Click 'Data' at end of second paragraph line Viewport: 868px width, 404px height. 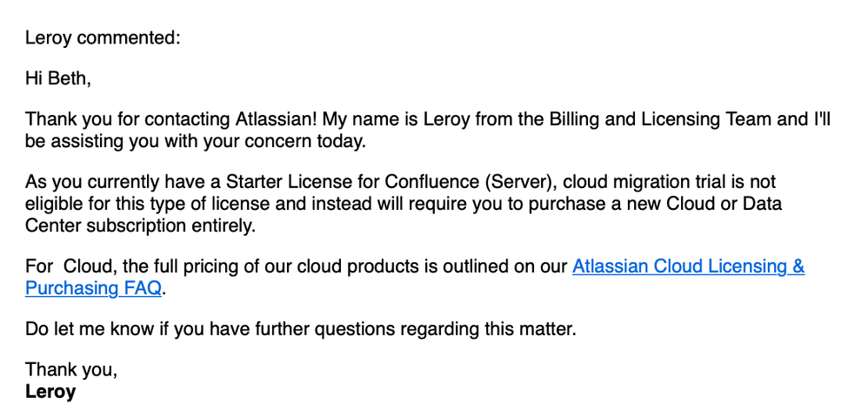pyautogui.click(x=762, y=204)
